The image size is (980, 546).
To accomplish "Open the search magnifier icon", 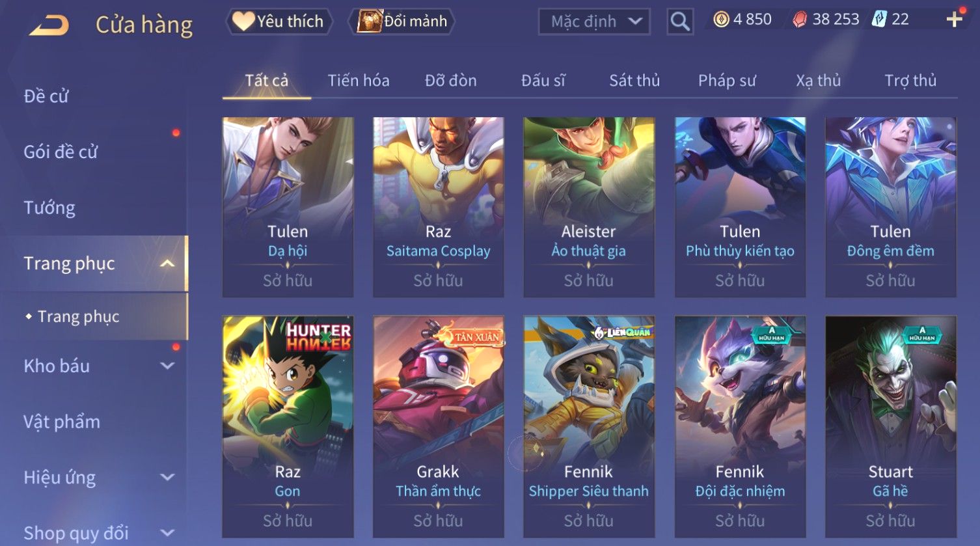I will point(680,21).
